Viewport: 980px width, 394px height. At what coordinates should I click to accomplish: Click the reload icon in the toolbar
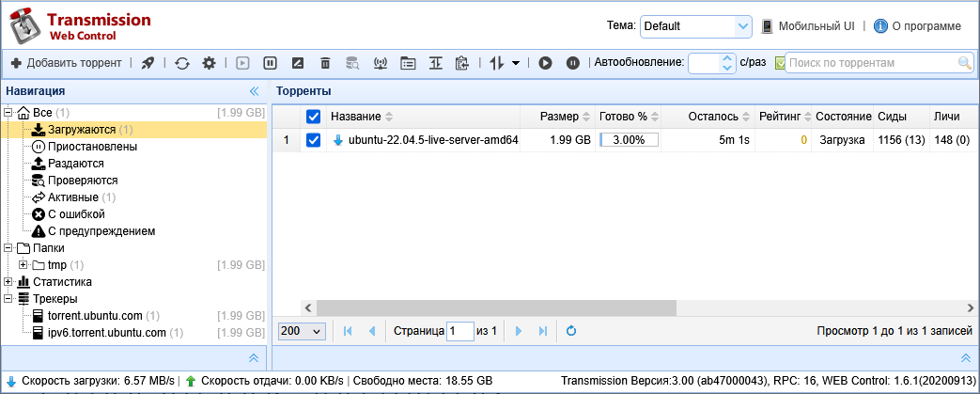182,63
